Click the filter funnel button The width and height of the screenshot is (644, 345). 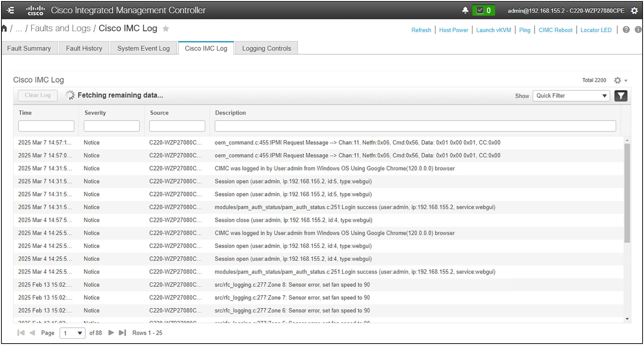click(621, 96)
